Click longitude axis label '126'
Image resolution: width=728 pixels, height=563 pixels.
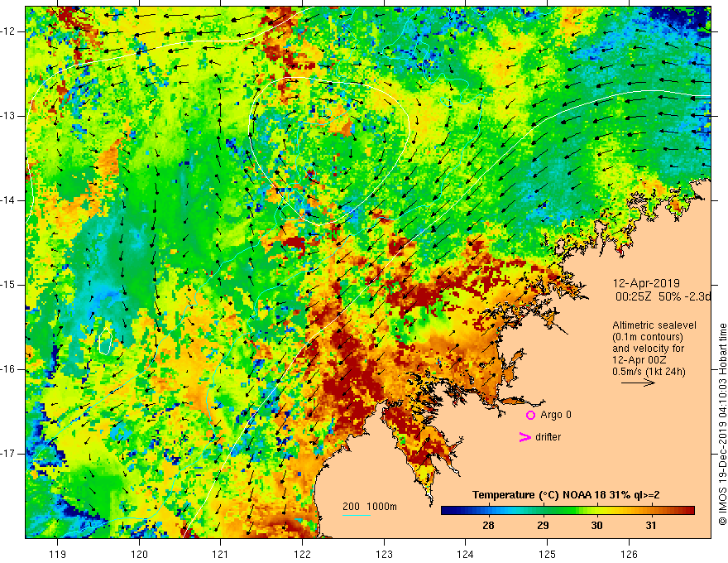click(629, 554)
